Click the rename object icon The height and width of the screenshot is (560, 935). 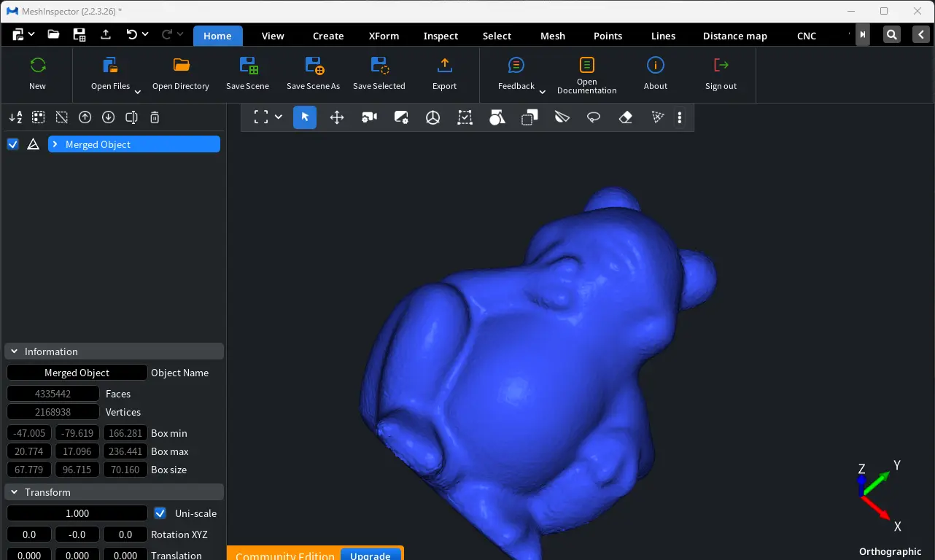132,117
